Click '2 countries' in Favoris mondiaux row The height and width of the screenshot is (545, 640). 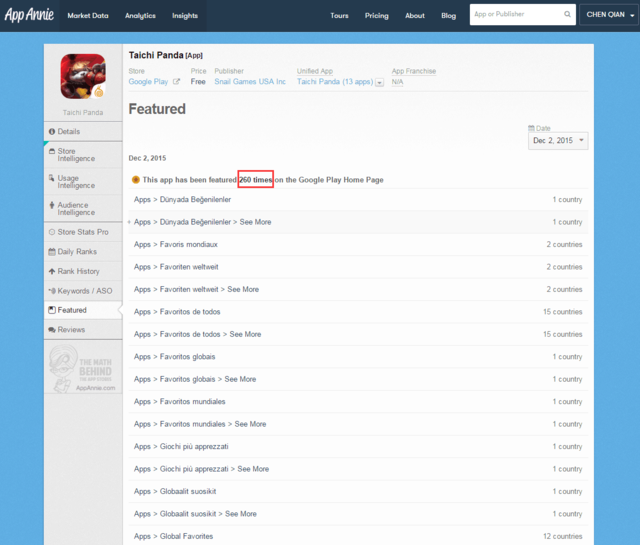pyautogui.click(x=564, y=245)
